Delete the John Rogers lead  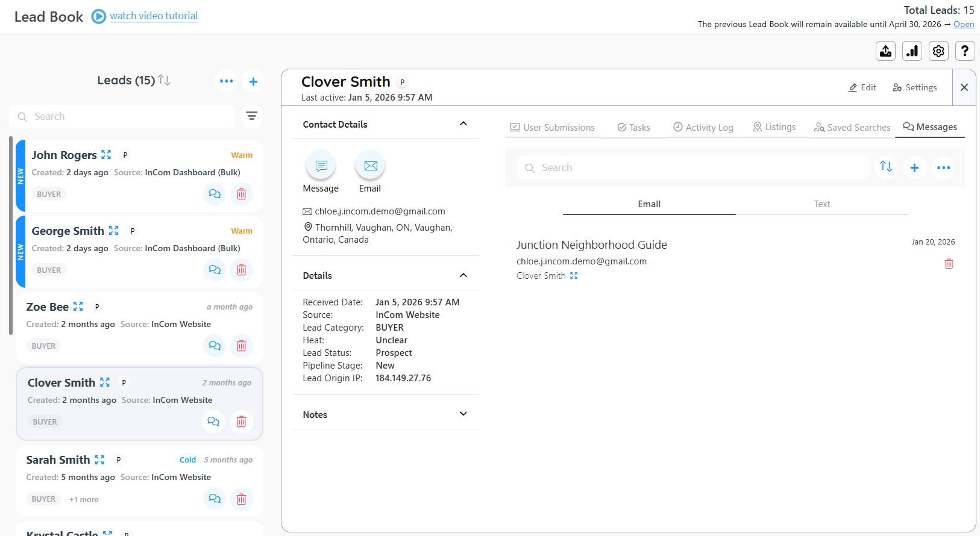click(x=241, y=194)
